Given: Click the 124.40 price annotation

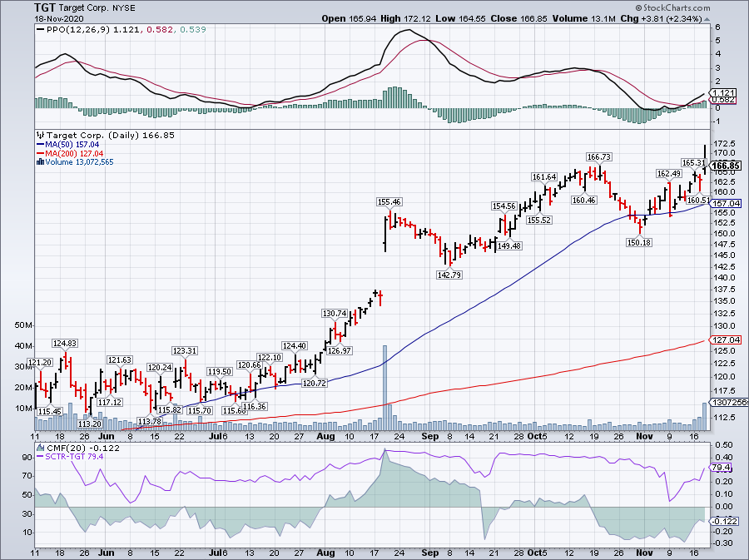Looking at the screenshot, I should point(295,346).
